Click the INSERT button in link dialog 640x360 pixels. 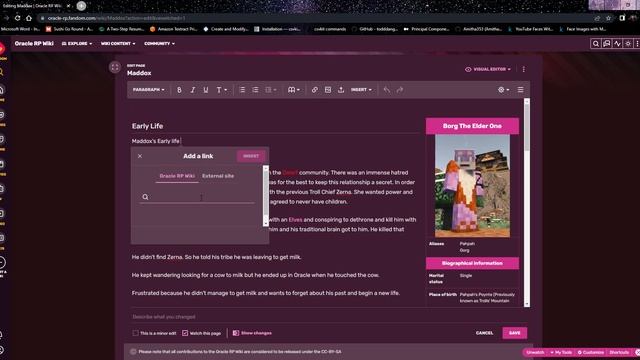coord(251,156)
